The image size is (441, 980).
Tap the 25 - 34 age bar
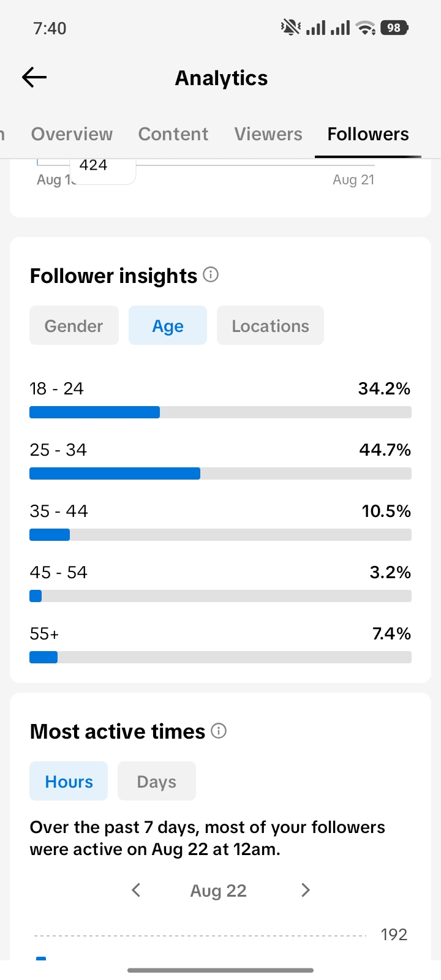click(221, 473)
